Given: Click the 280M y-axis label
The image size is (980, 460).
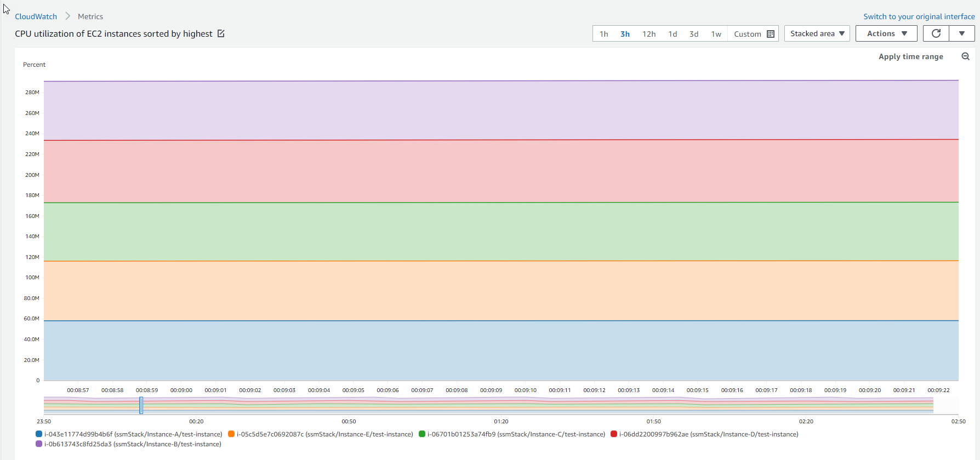Looking at the screenshot, I should (x=32, y=92).
